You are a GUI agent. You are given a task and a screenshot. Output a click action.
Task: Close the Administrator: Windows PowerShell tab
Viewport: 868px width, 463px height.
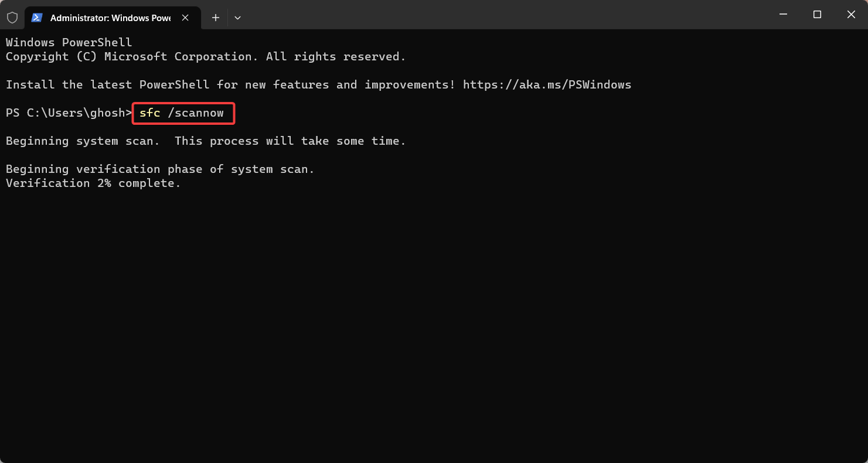tap(185, 18)
